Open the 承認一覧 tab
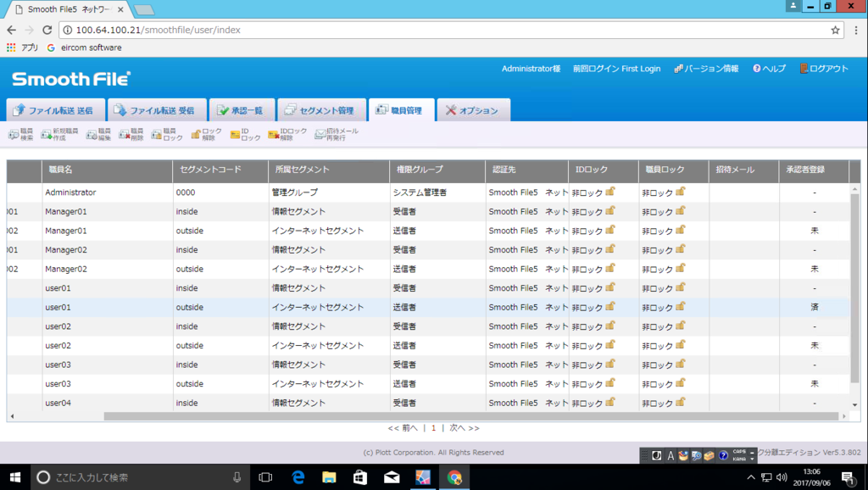This screenshot has width=868, height=490. click(242, 110)
